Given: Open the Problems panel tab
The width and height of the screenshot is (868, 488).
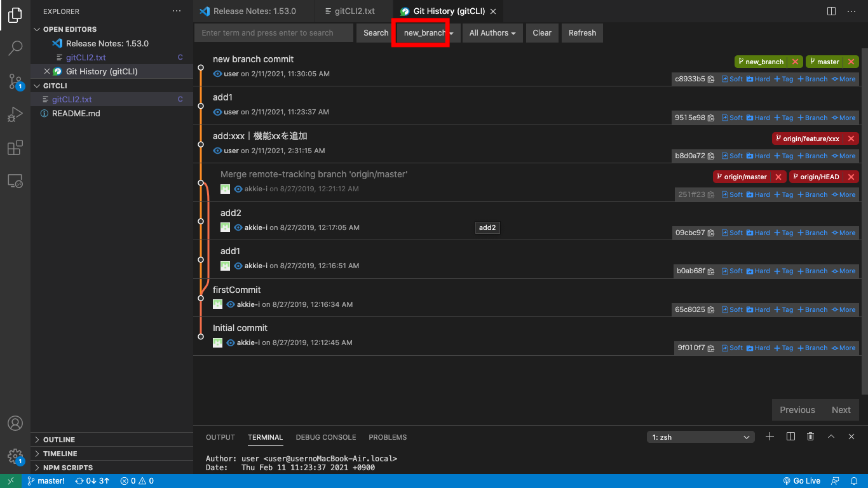Looking at the screenshot, I should 388,437.
